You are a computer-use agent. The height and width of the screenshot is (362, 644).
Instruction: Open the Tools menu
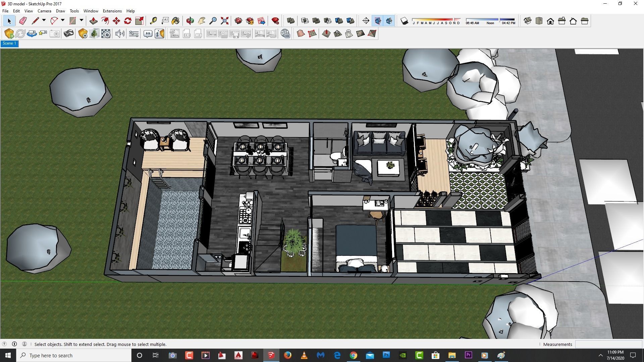tap(74, 11)
